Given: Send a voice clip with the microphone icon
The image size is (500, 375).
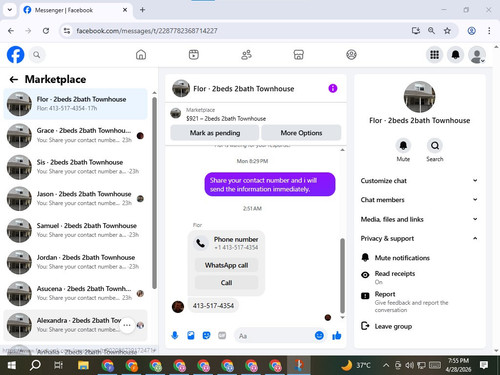Looking at the screenshot, I should click(x=175, y=335).
